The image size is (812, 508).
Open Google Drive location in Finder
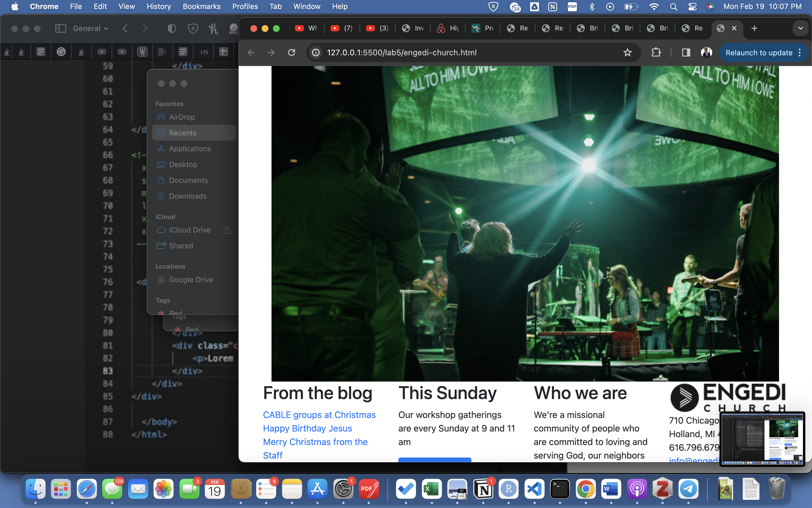(x=194, y=279)
